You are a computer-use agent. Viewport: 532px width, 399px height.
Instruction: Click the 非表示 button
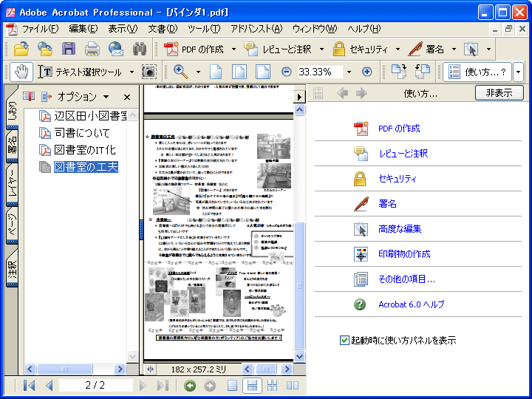(499, 92)
